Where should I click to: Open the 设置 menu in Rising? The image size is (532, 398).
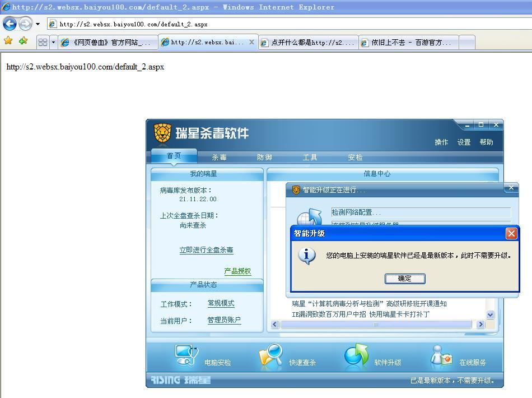pos(464,142)
